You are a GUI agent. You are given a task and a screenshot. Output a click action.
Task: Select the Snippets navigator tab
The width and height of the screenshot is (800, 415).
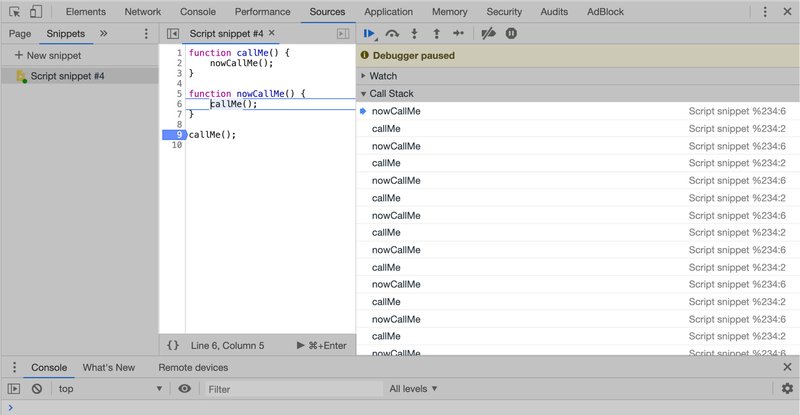coord(66,34)
